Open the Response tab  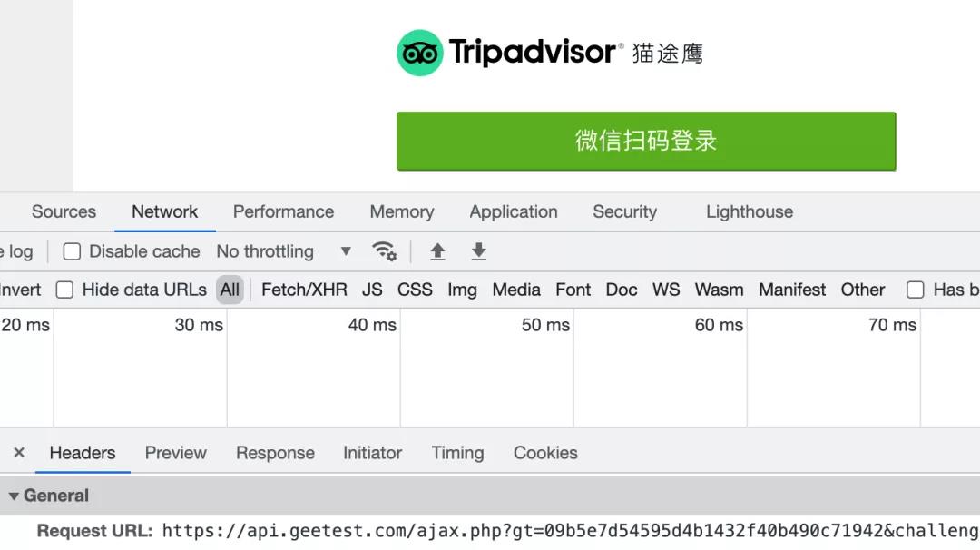tap(275, 453)
